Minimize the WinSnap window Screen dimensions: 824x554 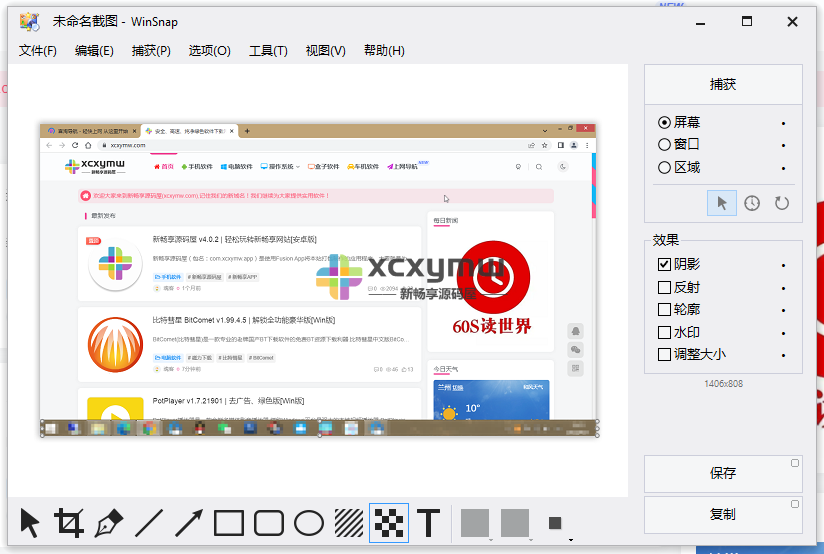click(700, 22)
